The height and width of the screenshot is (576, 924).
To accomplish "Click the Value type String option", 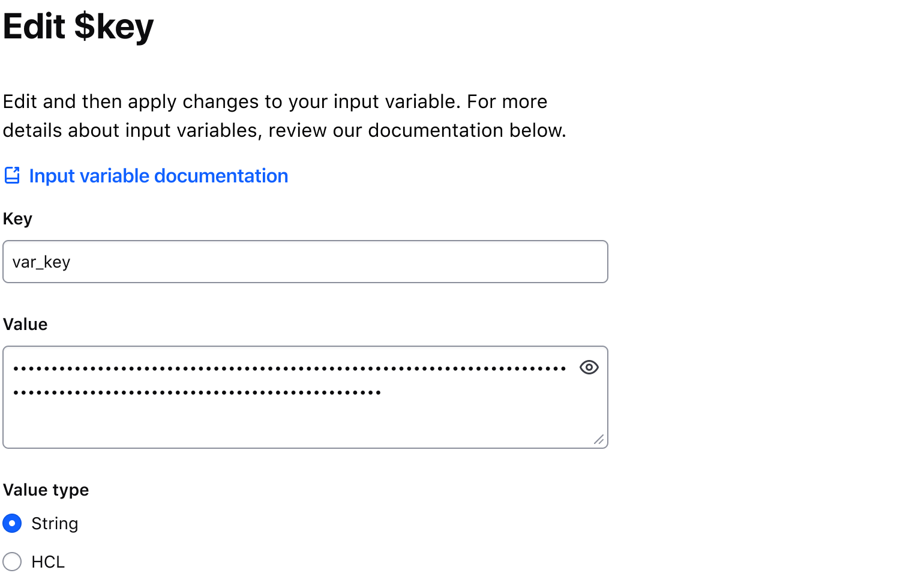I will click(54, 523).
